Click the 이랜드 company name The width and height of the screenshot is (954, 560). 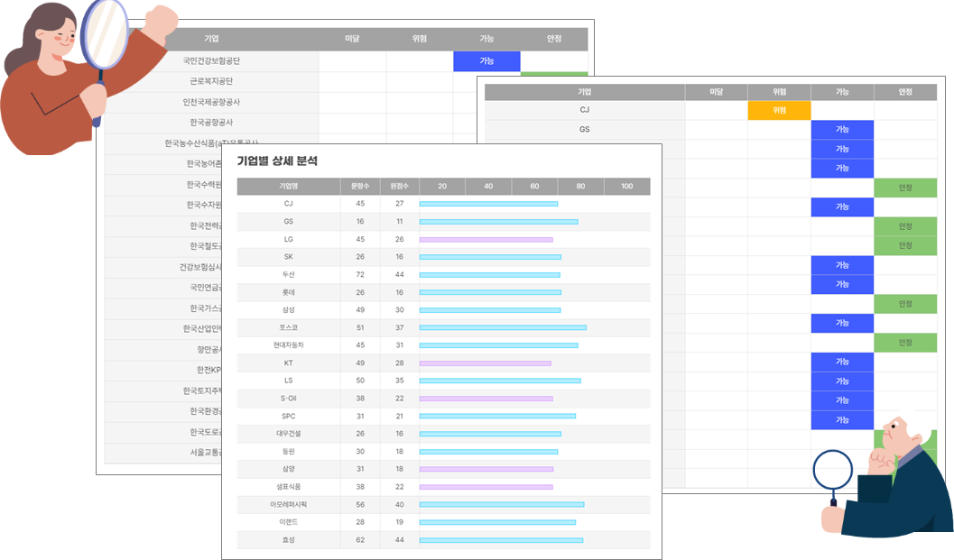(289, 522)
